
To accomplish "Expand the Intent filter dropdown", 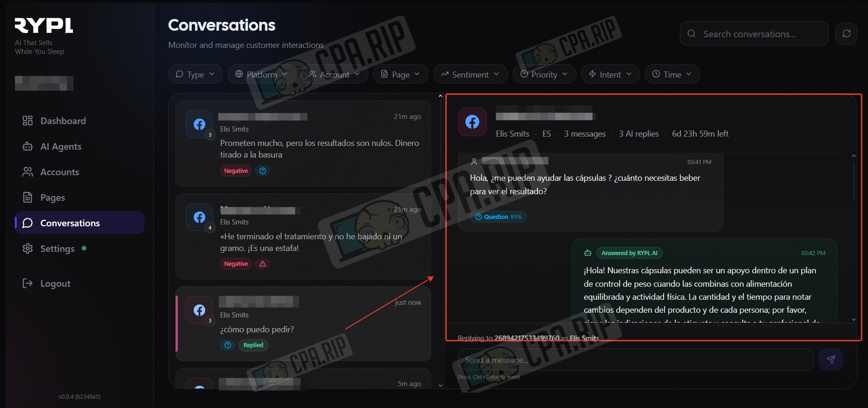I will [x=610, y=74].
